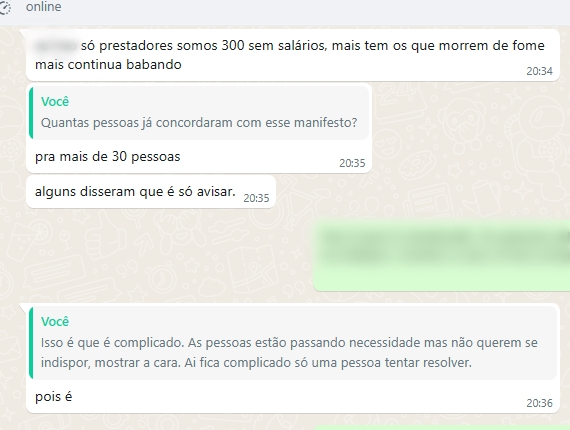Viewport: 570px width, 430px height.
Task: Click the 20:35 timestamp after só avisar
Action: pyautogui.click(x=256, y=198)
